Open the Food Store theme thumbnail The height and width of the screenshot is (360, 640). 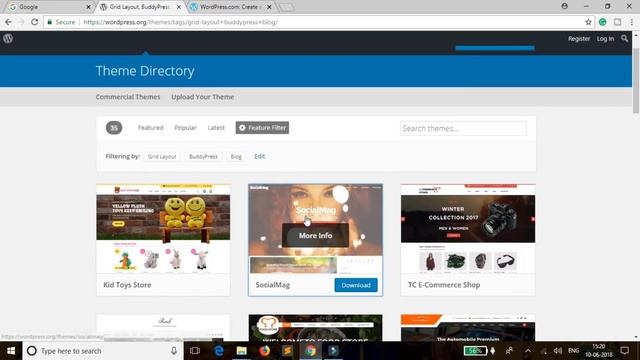pyautogui.click(x=316, y=328)
